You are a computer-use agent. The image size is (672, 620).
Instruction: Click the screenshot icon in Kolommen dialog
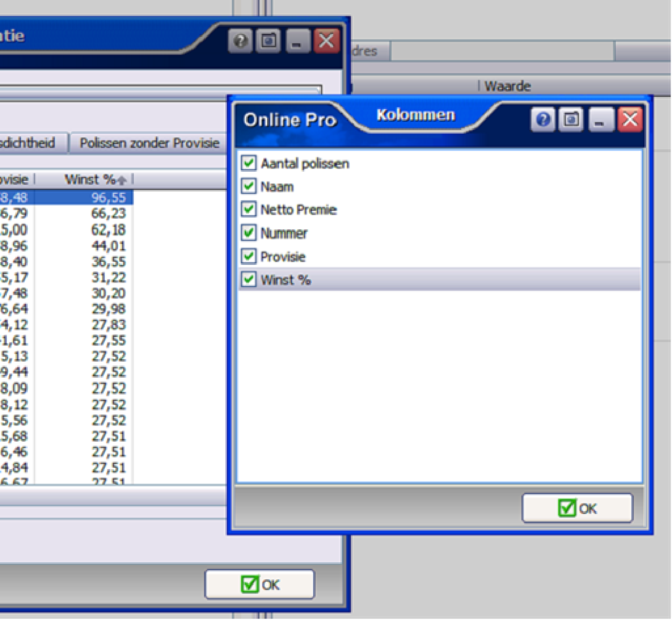(x=571, y=119)
